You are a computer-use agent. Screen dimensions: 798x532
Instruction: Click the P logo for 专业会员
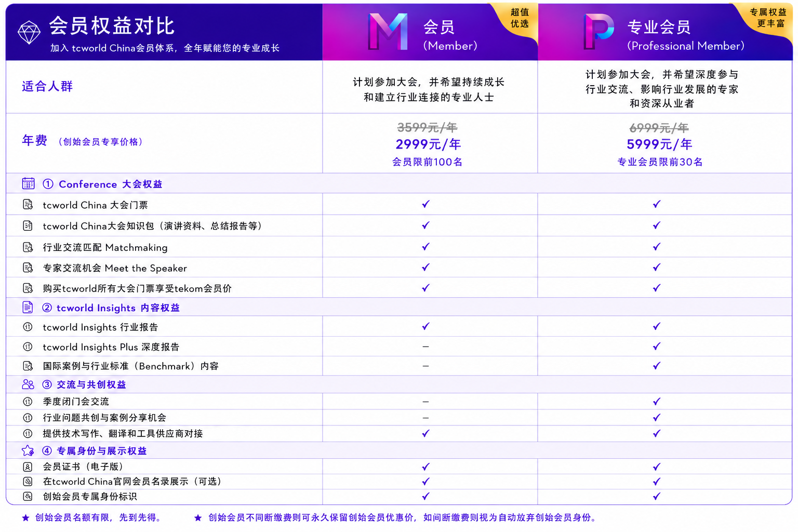[x=598, y=31]
